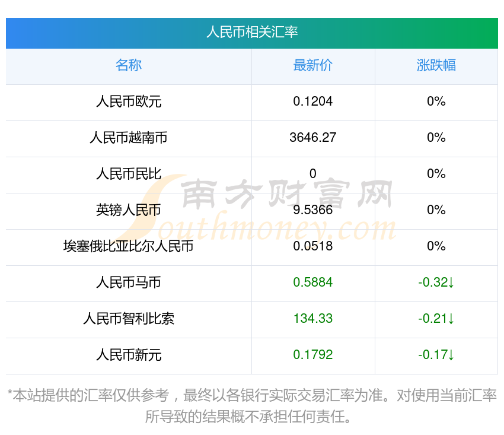Click the green price value 0.1792
504x435 pixels.
pyautogui.click(x=312, y=355)
